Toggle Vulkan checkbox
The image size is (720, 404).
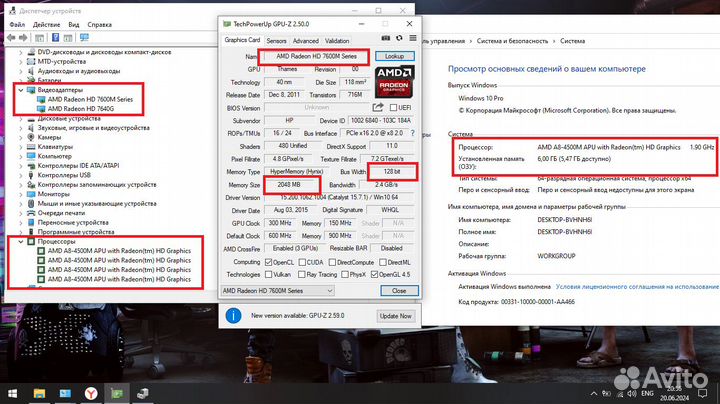(268, 275)
